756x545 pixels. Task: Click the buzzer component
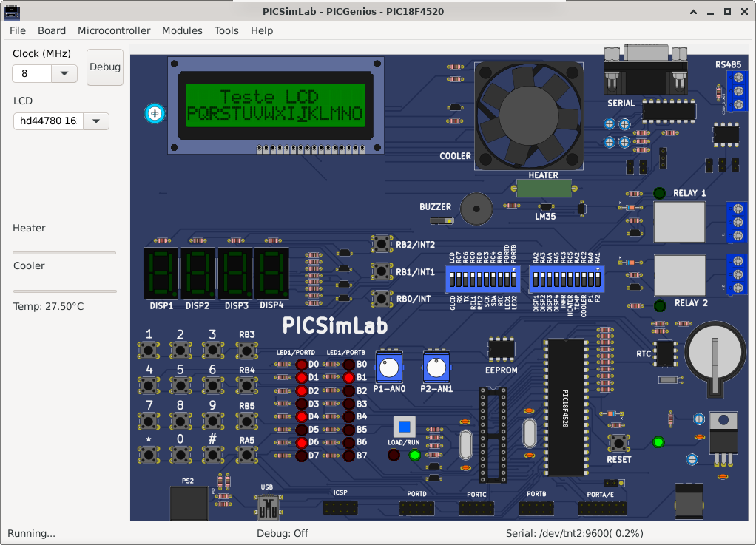click(476, 209)
